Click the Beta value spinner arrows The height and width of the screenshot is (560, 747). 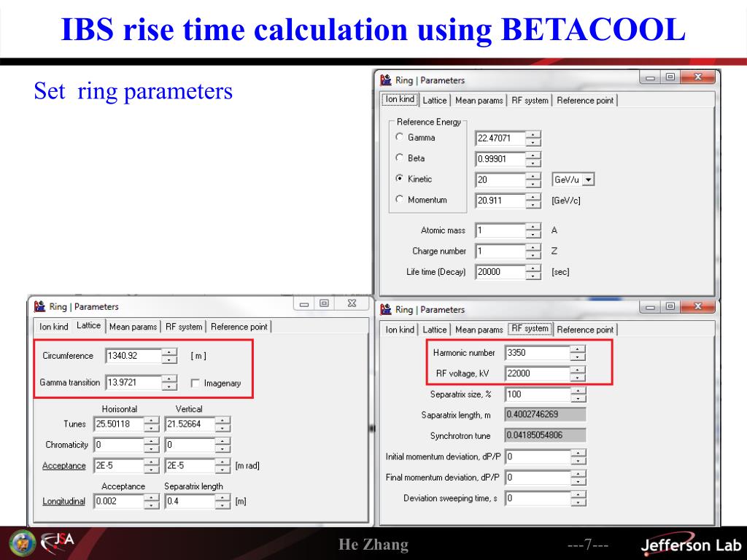[533, 159]
